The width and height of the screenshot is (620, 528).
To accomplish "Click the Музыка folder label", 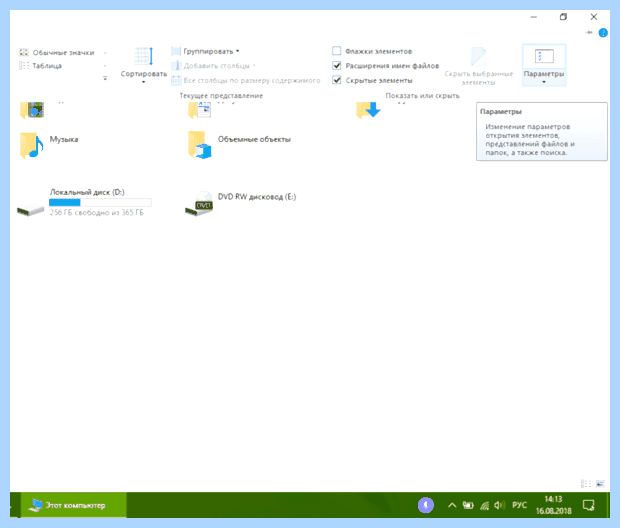I will tap(64, 139).
